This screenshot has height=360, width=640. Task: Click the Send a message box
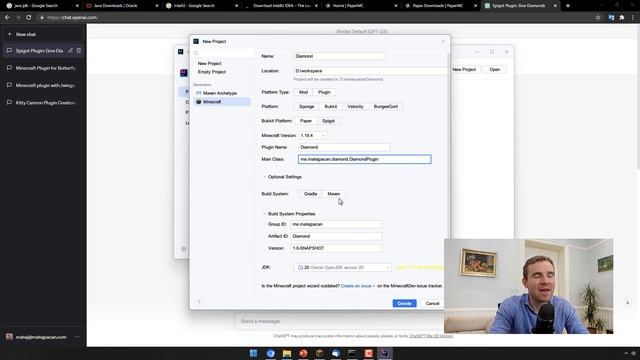click(x=340, y=321)
